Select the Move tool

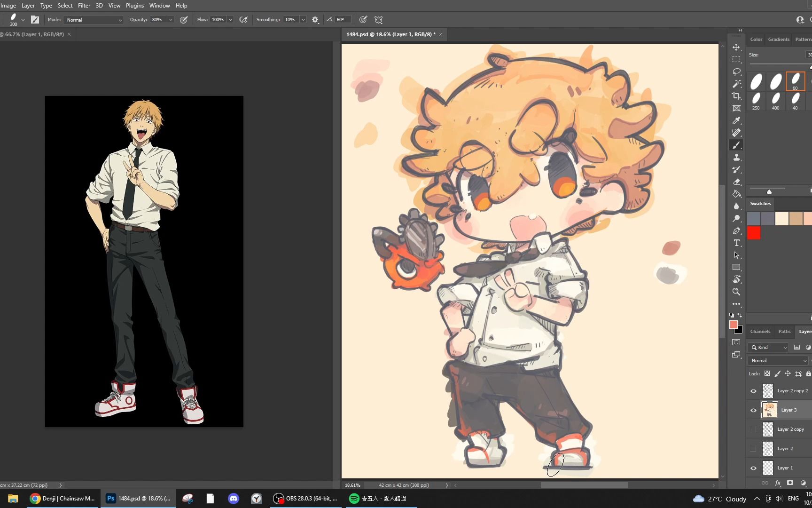pos(736,47)
